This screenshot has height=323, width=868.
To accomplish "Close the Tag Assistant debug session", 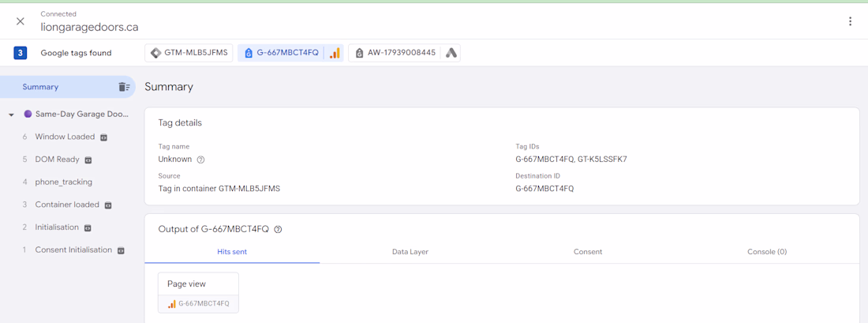I will pyautogui.click(x=21, y=21).
